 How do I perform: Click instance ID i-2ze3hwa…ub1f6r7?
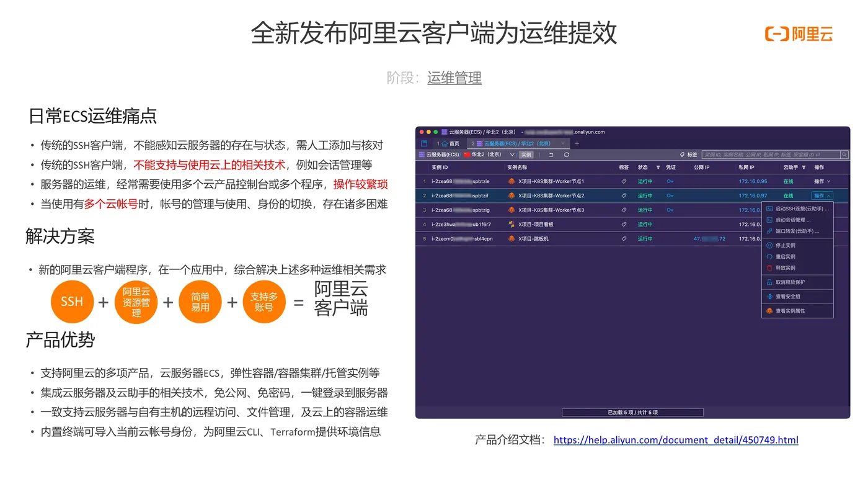coord(461,224)
